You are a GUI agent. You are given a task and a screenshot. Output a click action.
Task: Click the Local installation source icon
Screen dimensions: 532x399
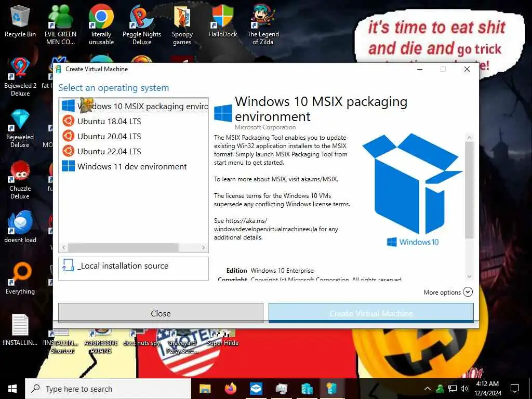click(68, 265)
